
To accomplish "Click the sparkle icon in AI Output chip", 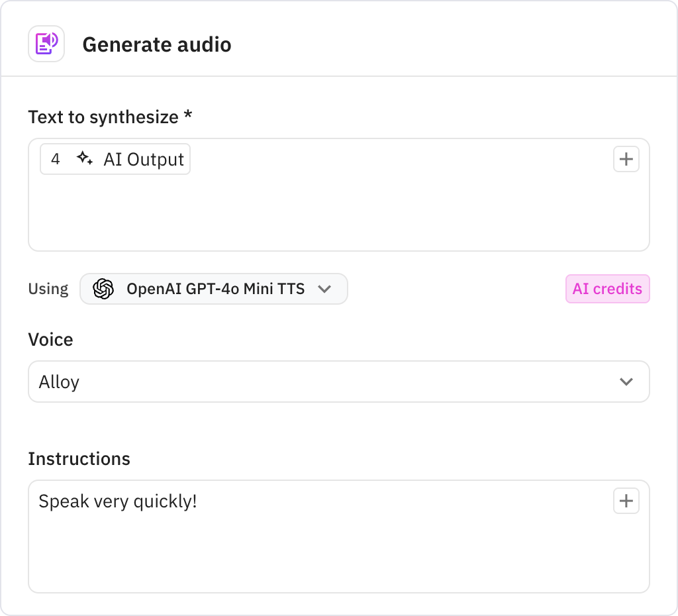I will coord(84,159).
